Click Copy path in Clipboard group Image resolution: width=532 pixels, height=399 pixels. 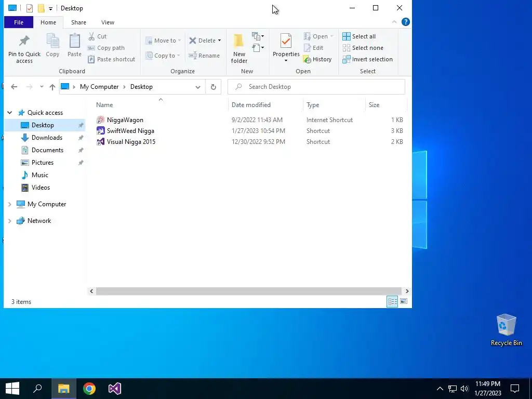[106, 48]
